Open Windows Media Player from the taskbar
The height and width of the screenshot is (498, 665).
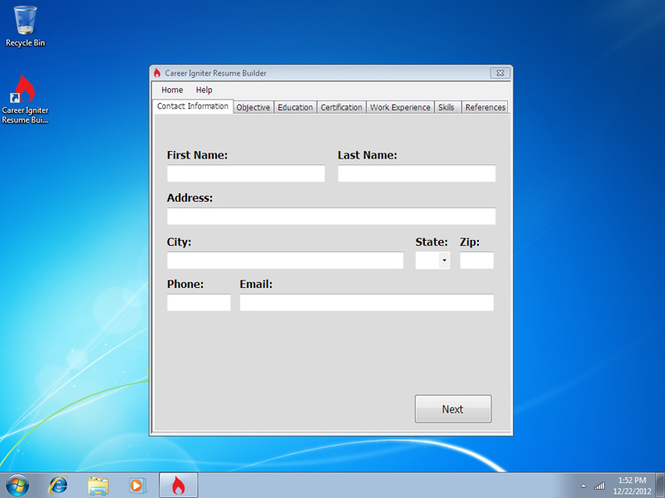tap(137, 485)
